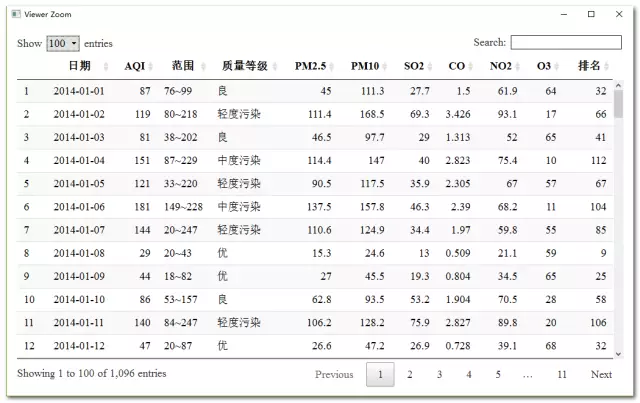
Task: Click range cell 149~228
Action: coord(183,207)
